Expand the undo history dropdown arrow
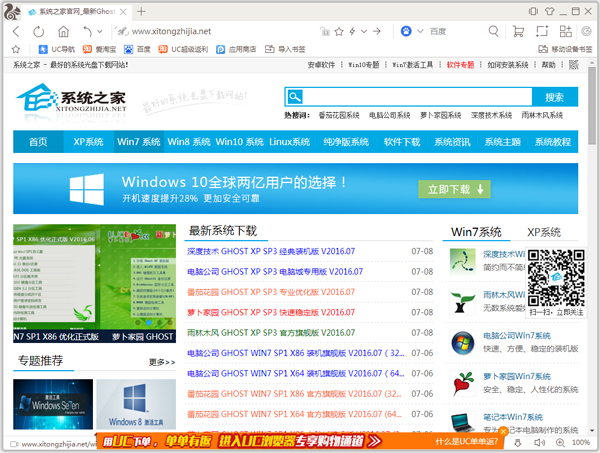 point(99,31)
